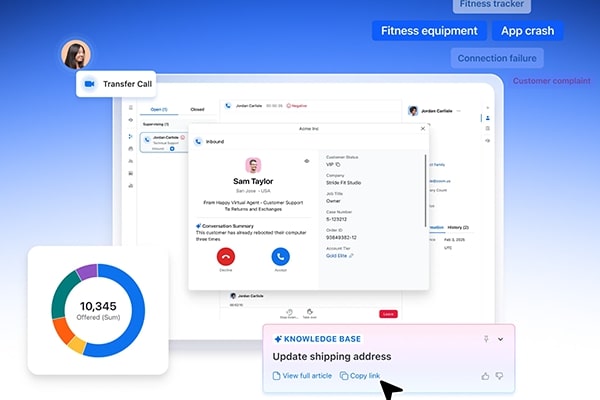Click the Negative sentiment indicator

point(297,106)
